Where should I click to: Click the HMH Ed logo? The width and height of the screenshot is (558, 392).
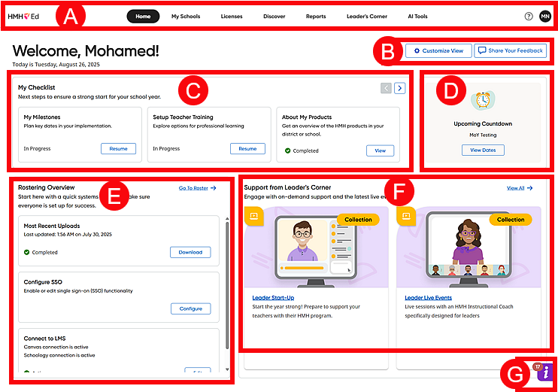[23, 17]
